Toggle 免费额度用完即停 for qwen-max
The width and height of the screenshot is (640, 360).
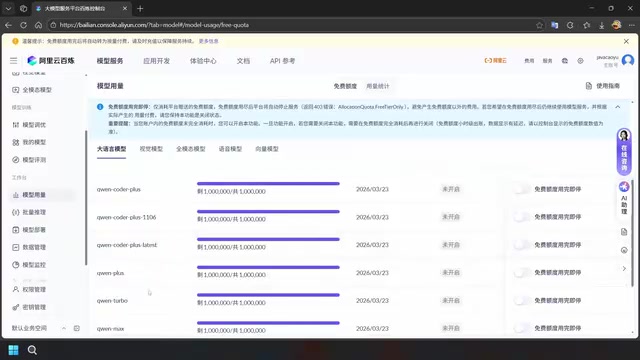tap(522, 328)
